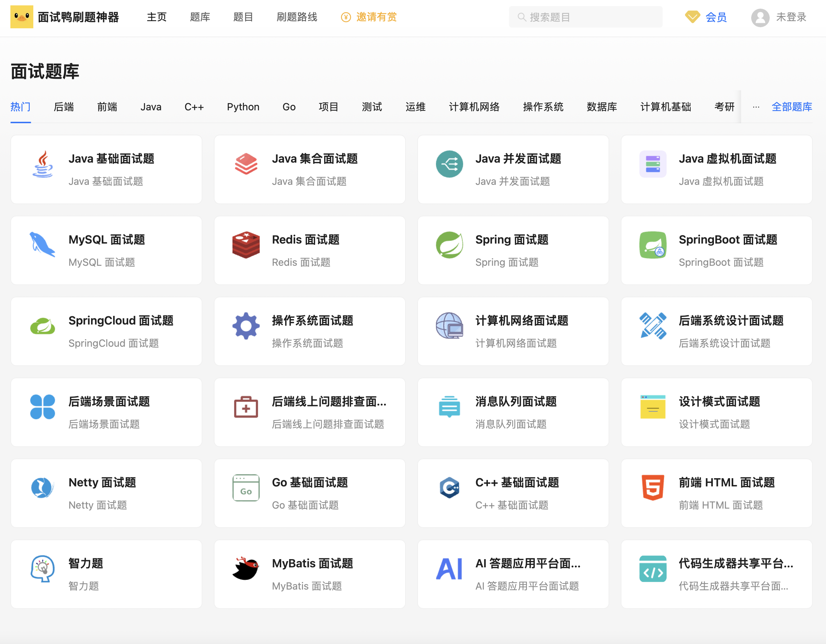Click the green Spring leaf icon

point(449,245)
